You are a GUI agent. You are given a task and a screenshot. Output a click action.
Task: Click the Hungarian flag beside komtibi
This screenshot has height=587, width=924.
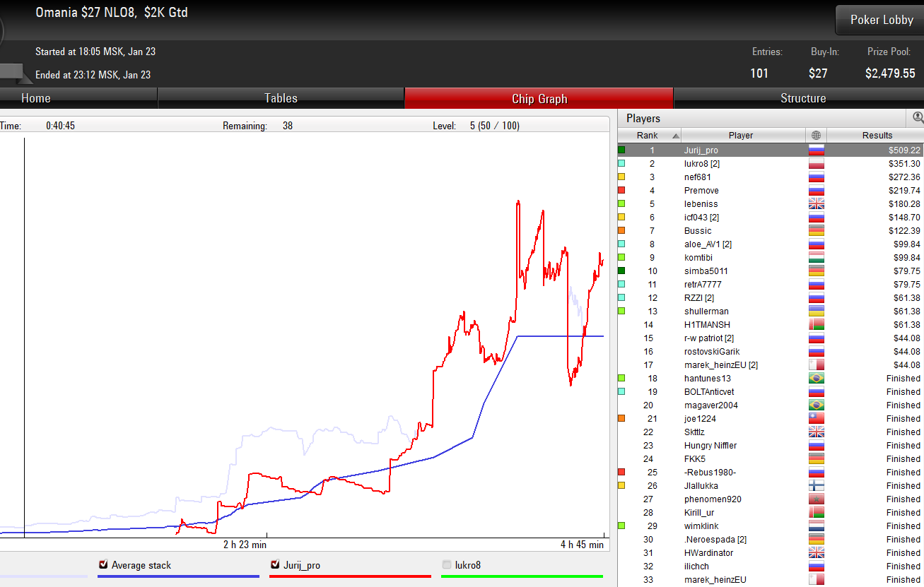(817, 257)
